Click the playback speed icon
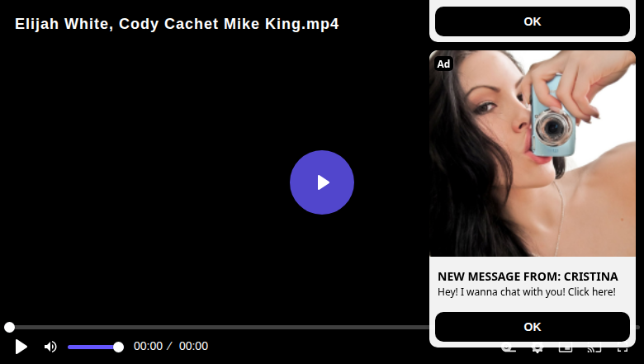644x364 pixels. tap(509, 348)
